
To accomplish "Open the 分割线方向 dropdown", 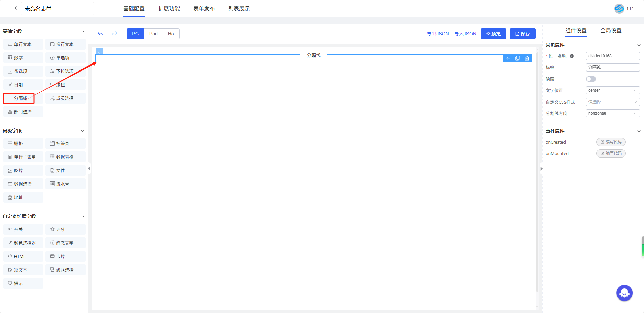I will pos(612,113).
